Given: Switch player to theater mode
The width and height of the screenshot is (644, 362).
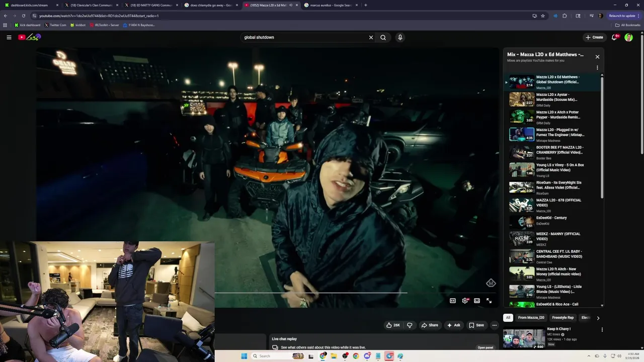Looking at the screenshot, I should pyautogui.click(x=477, y=301).
